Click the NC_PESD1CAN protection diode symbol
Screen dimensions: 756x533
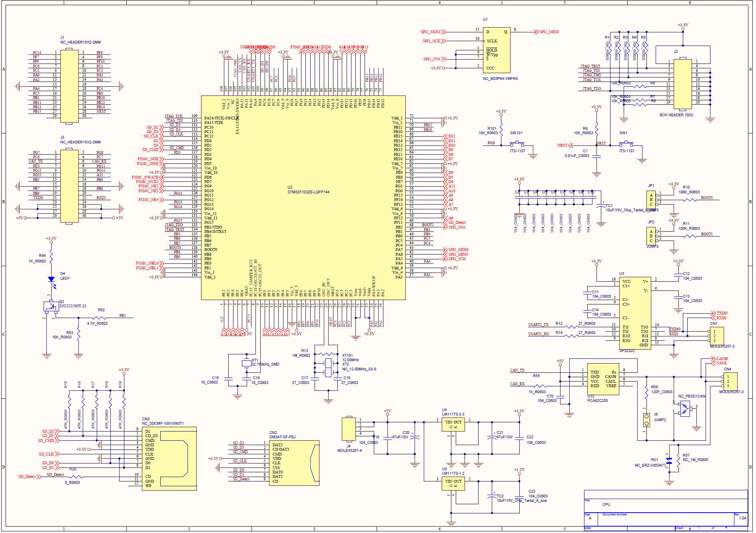click(x=685, y=409)
